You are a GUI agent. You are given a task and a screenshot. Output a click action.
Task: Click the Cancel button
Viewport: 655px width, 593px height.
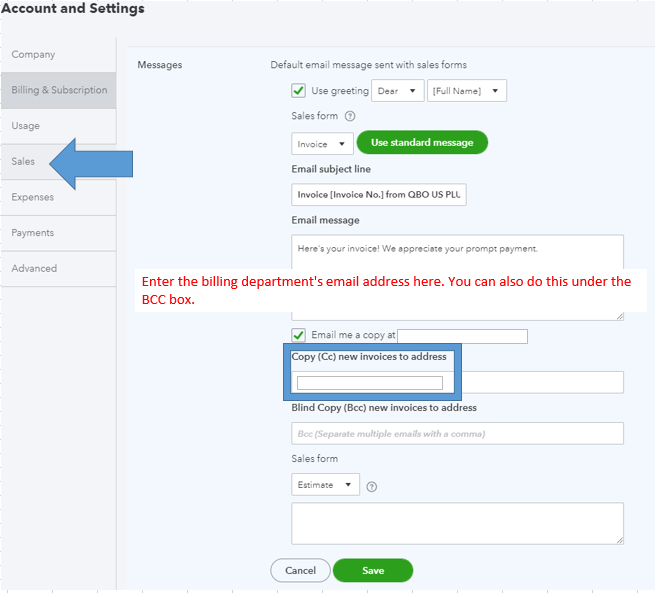[300, 570]
